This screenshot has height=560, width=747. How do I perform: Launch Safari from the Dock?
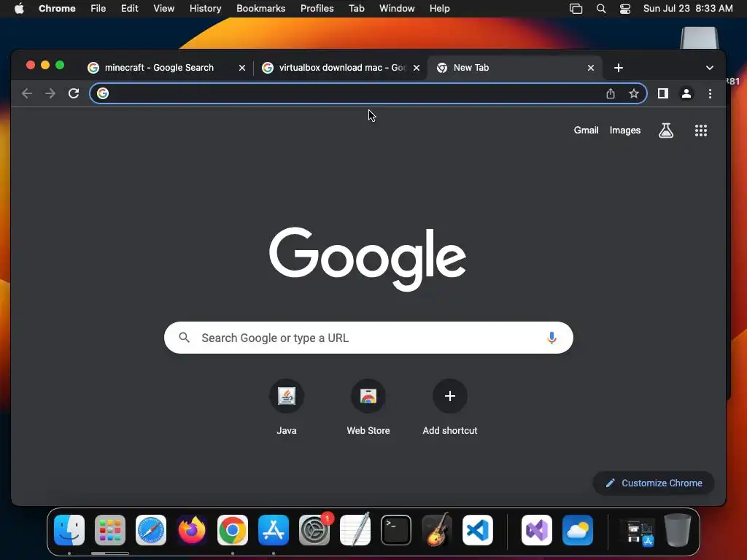coord(151,530)
